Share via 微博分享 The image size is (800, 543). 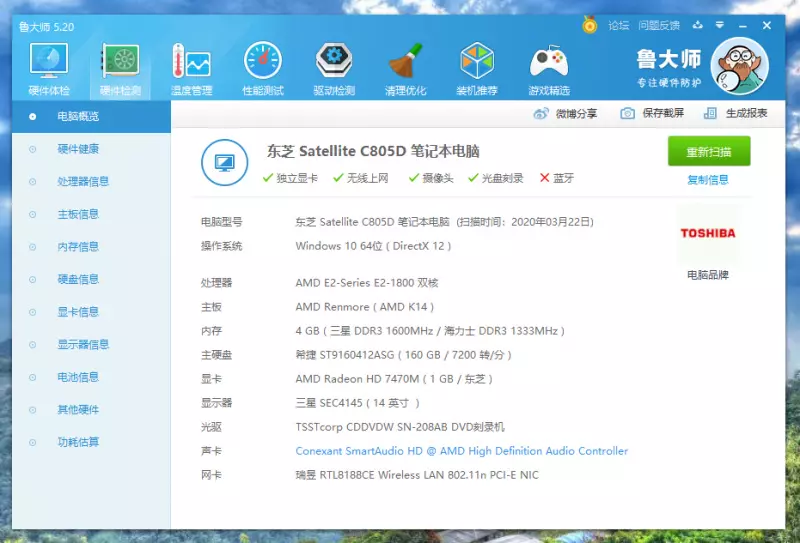coord(565,113)
